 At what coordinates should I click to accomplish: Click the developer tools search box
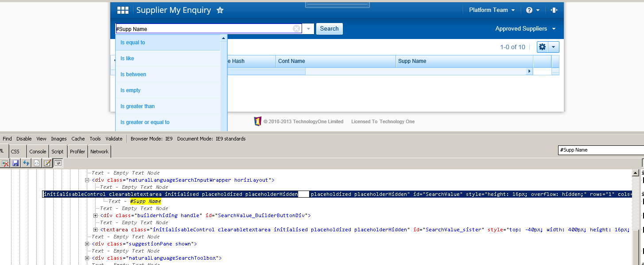pos(600,150)
